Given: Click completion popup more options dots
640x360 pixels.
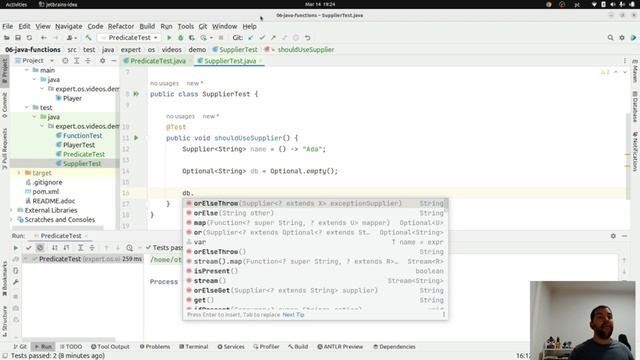Looking at the screenshot, I should pos(444,315).
